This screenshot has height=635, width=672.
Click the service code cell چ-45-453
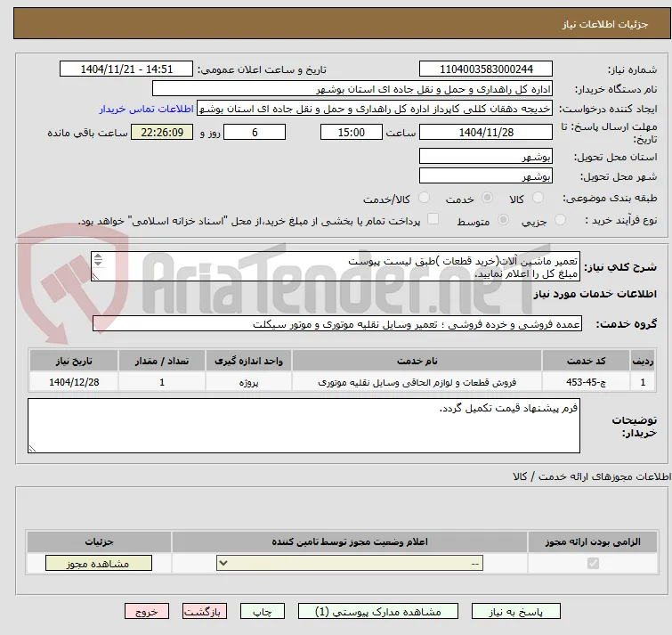586,382
